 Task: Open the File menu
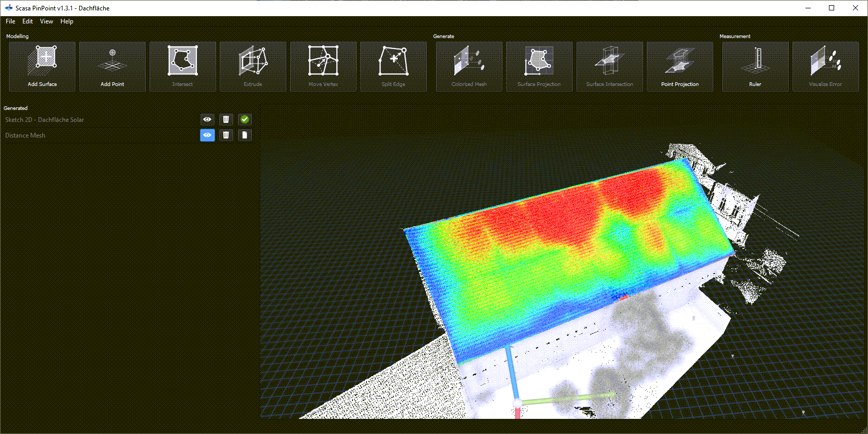click(10, 21)
